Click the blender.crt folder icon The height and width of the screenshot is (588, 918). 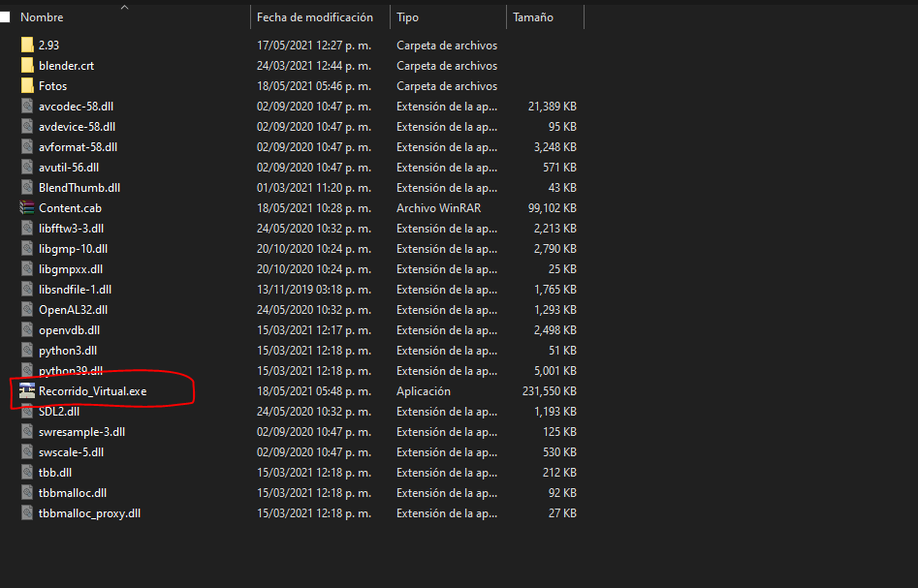(x=27, y=66)
